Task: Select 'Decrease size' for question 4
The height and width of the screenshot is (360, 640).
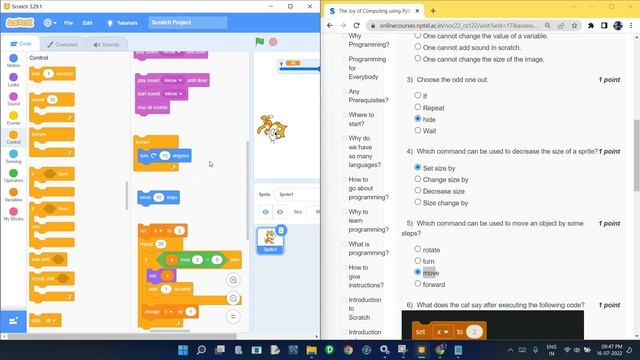Action: tap(418, 190)
